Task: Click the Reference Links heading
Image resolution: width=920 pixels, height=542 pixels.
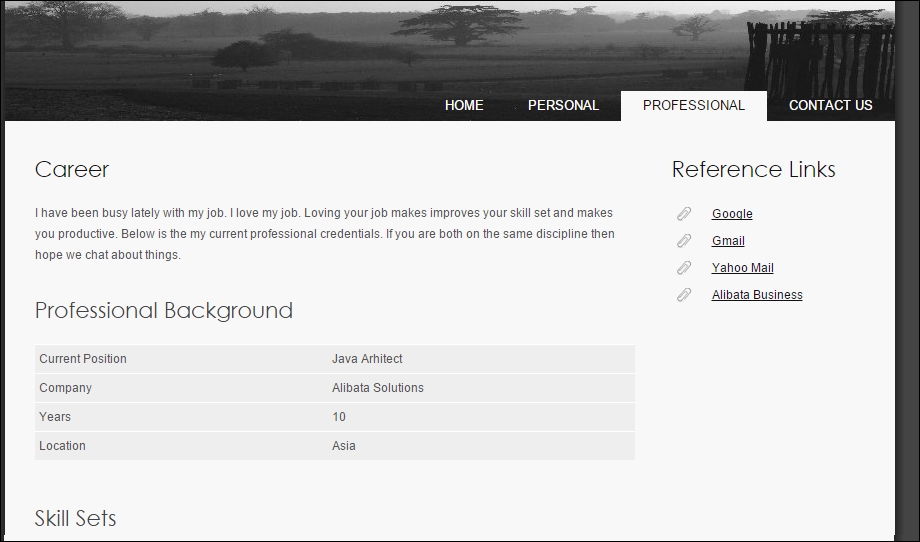Action: [753, 170]
